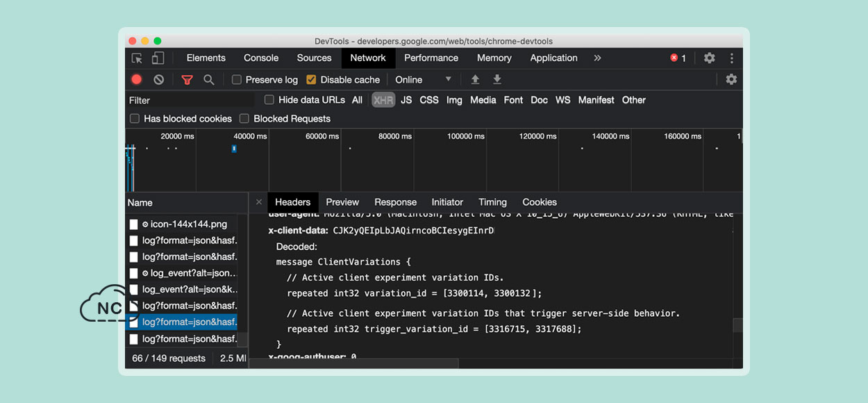868x403 pixels.
Task: Switch to the Elements panel
Action: [x=206, y=58]
